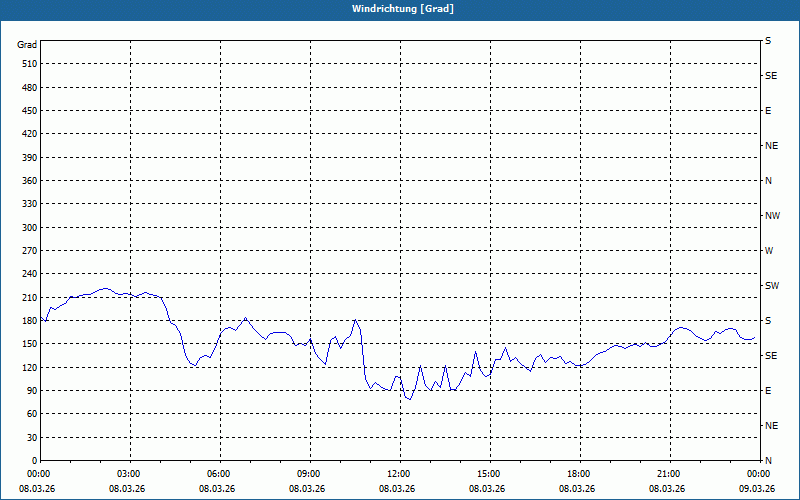Click the E compass label level with 90
The height and width of the screenshot is (500, 800).
click(768, 391)
